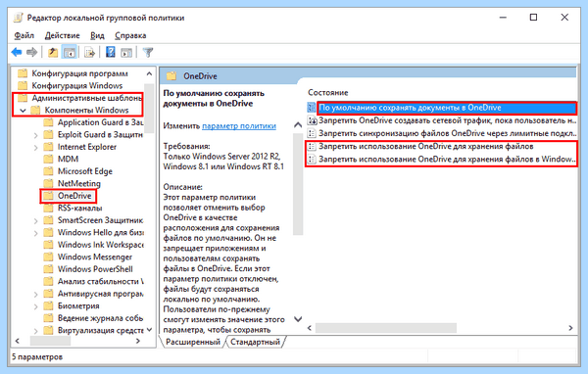Click the app icon in title bar
The width and height of the screenshot is (588, 374).
coord(18,18)
